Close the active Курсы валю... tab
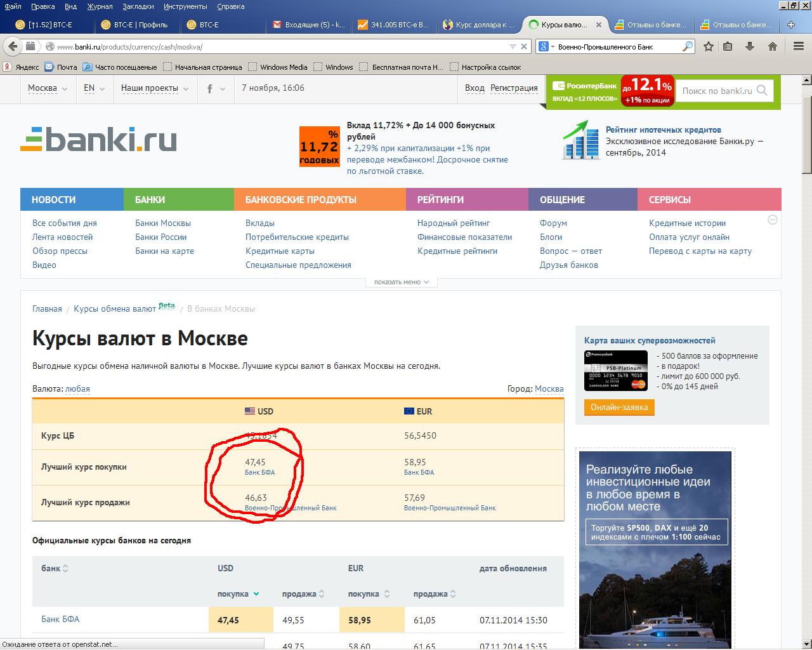This screenshot has width=812, height=650. point(600,25)
